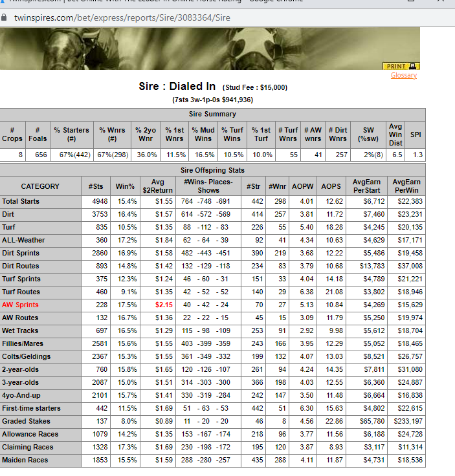Click the lock icon in address bar
The image size is (455, 476).
pos(4,17)
